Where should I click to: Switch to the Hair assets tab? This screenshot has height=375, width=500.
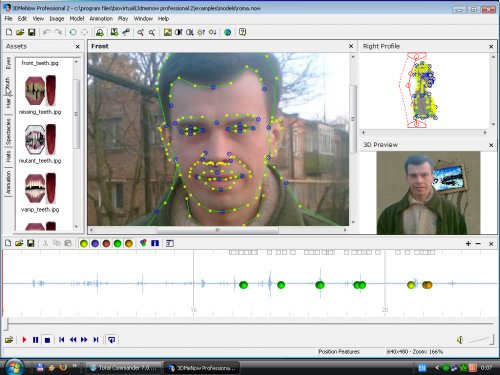8,102
